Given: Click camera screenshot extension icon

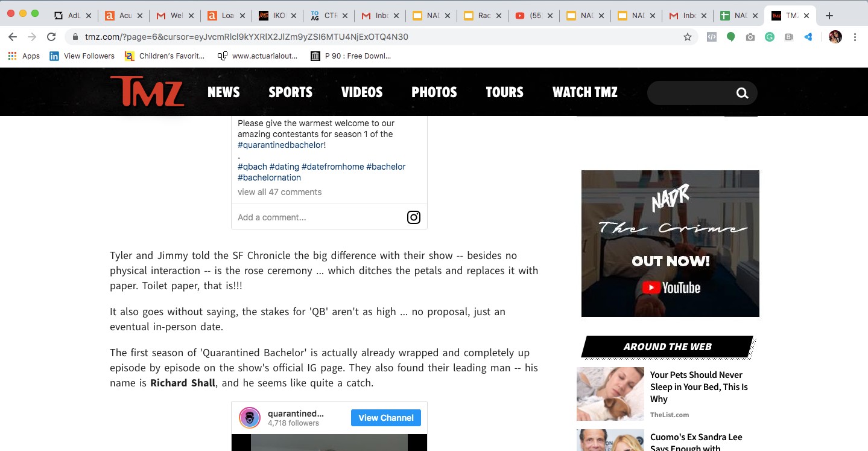Looking at the screenshot, I should [x=750, y=37].
